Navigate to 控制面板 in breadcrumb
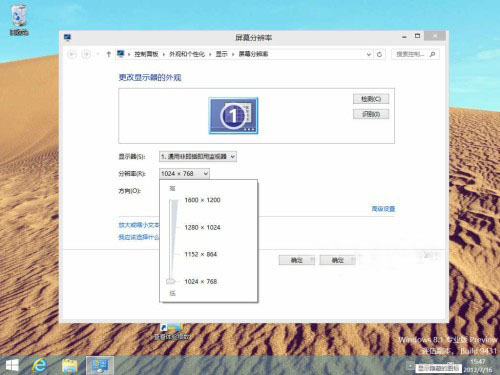This screenshot has height=375, width=500. point(146,54)
